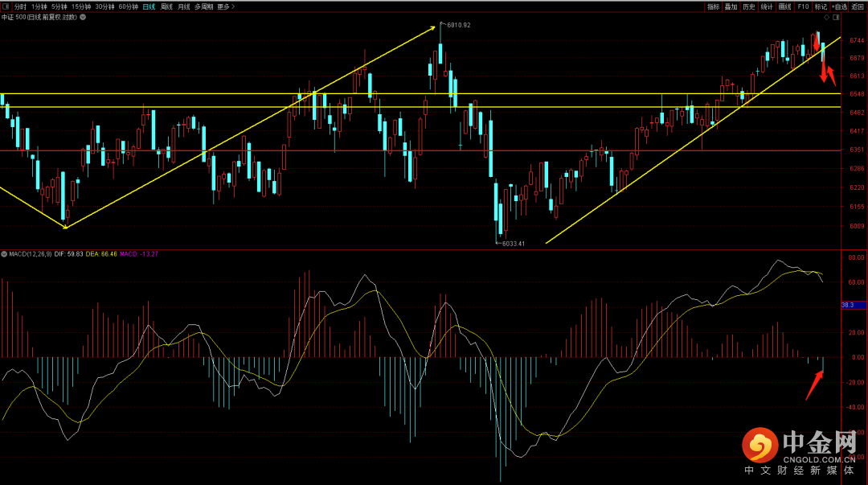Click the -20.00 MACD axis label
Screen dimensions: 868x485
click(854, 383)
